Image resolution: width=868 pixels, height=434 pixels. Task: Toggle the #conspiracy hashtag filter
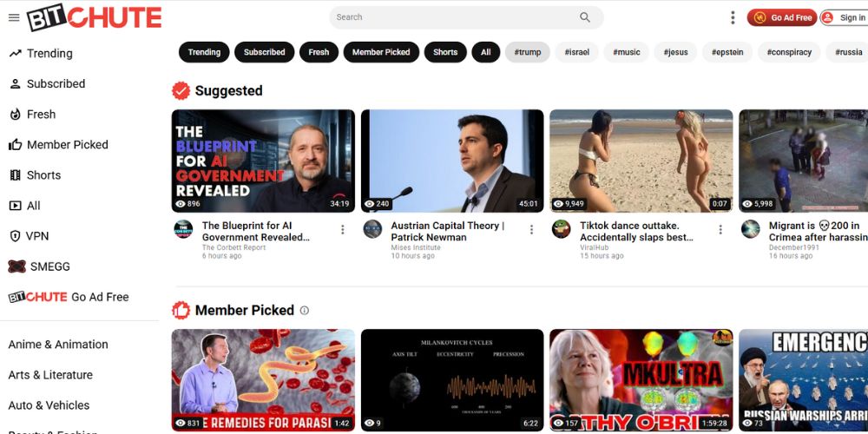click(789, 52)
